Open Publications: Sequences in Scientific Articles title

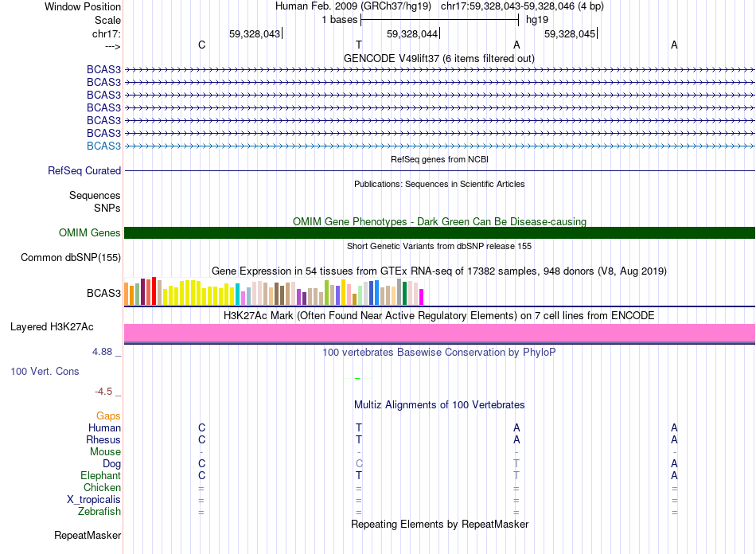(x=439, y=184)
